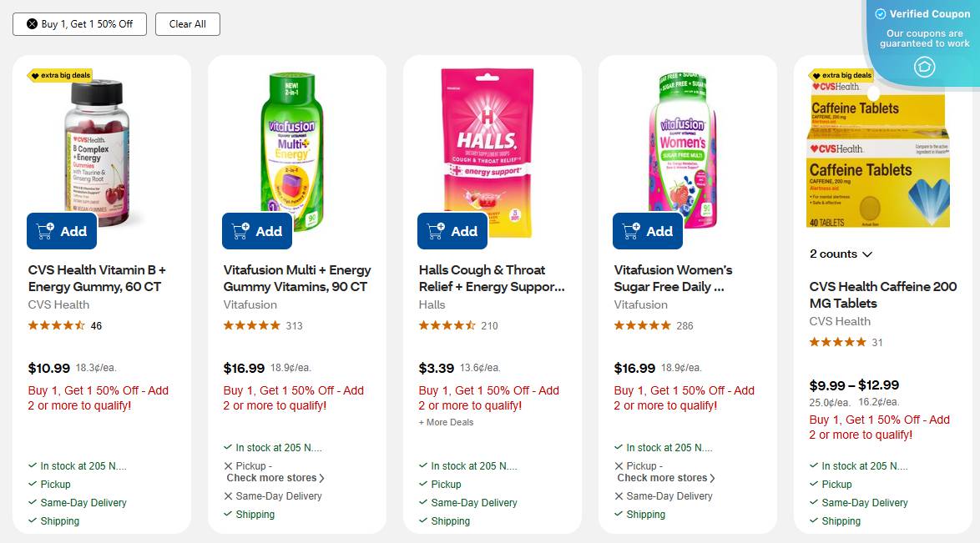
Task: Select the Pickup option for CVS Vitamin B gummies
Action: point(55,484)
